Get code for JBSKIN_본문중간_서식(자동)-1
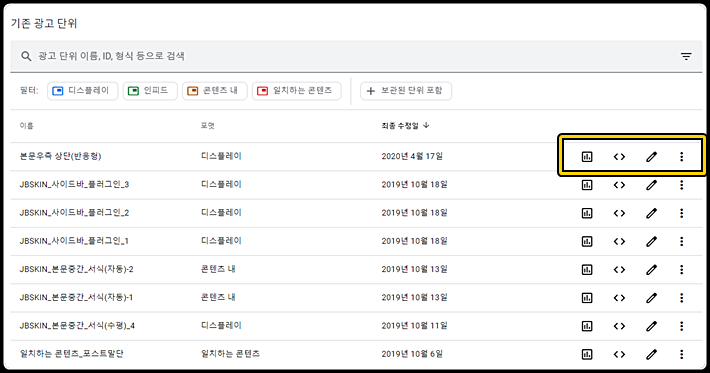 coord(619,297)
